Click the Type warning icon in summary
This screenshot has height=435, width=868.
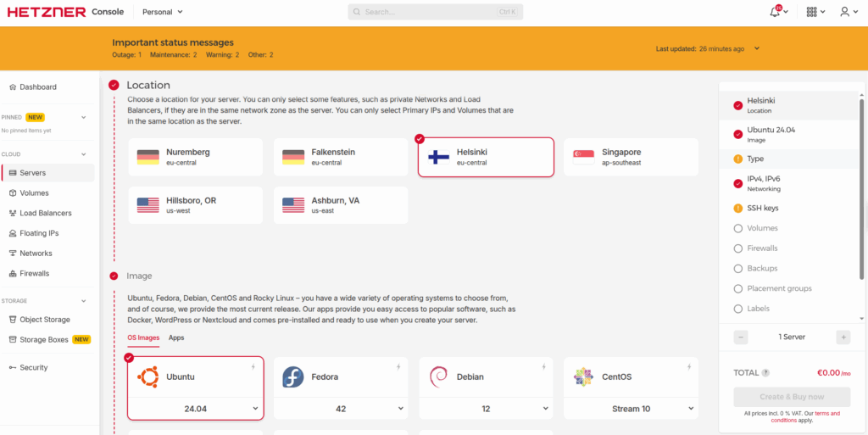click(x=738, y=159)
